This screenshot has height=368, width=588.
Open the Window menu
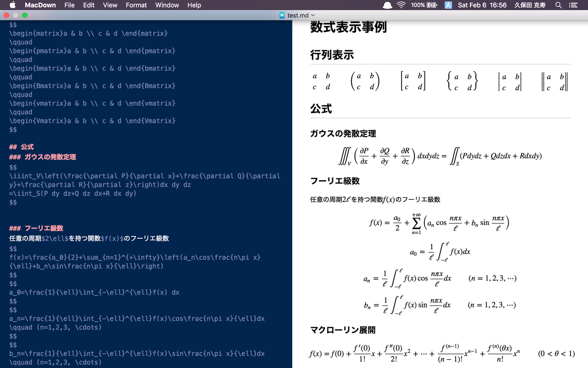[x=167, y=5]
